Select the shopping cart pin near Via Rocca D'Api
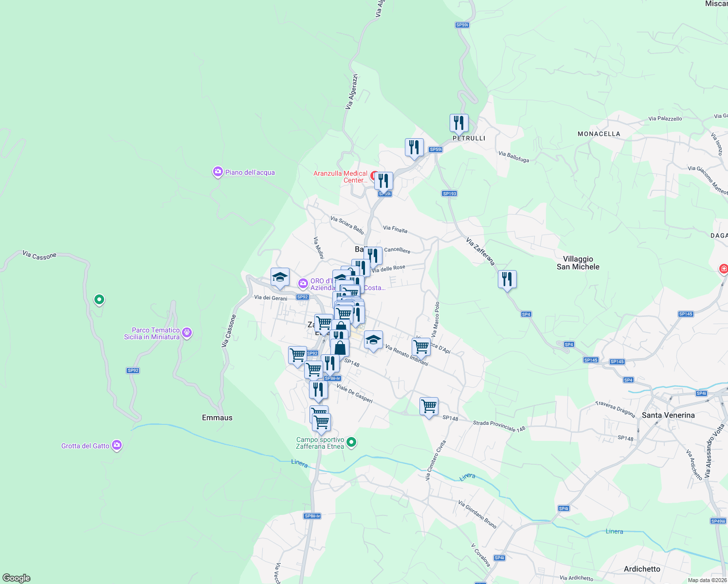The height and width of the screenshot is (584, 728). (x=421, y=347)
